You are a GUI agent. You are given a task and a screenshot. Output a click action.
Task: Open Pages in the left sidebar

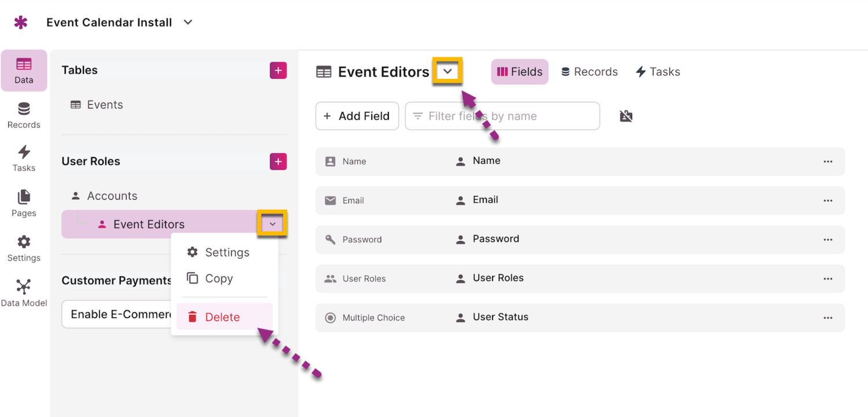(x=24, y=204)
